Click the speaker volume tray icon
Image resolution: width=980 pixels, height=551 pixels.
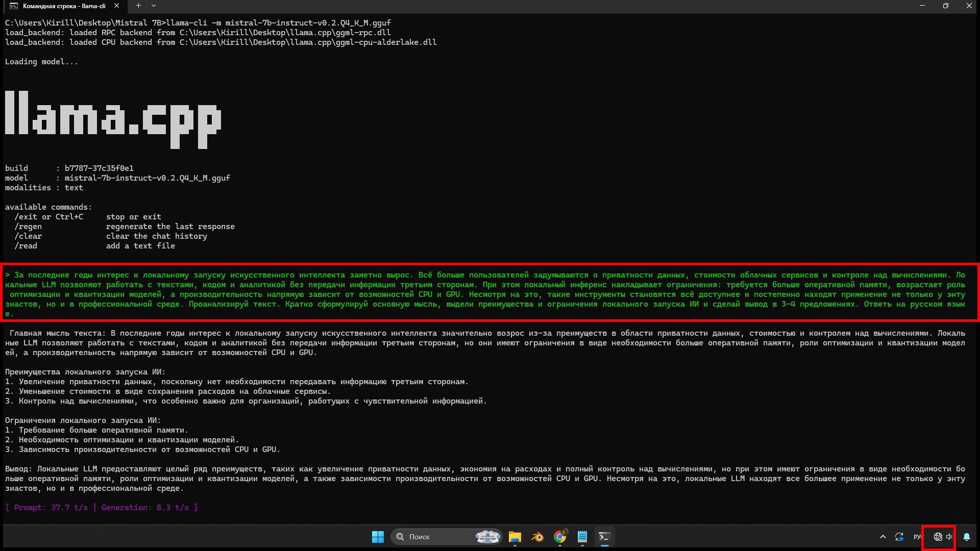click(x=949, y=537)
